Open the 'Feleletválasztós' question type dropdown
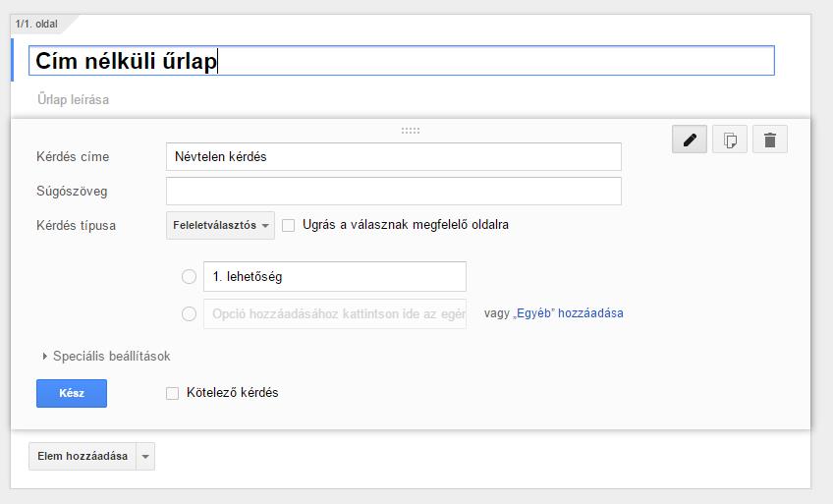 click(220, 226)
